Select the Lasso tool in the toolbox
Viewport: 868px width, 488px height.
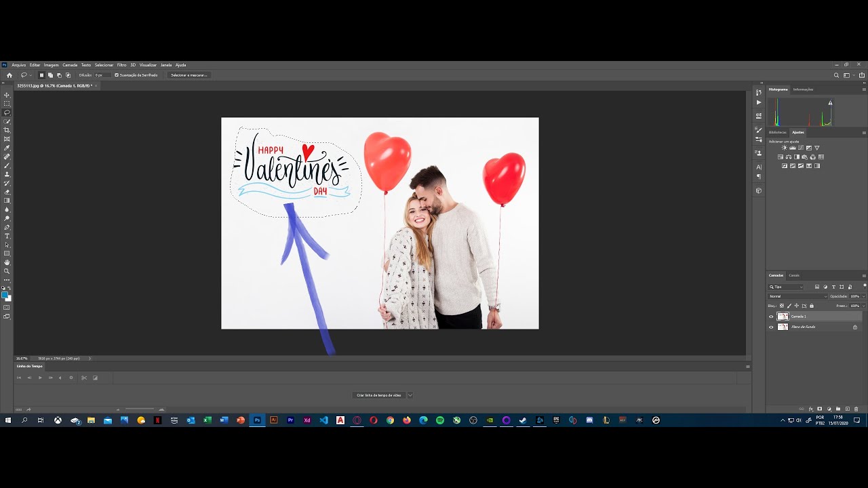pyautogui.click(x=7, y=113)
